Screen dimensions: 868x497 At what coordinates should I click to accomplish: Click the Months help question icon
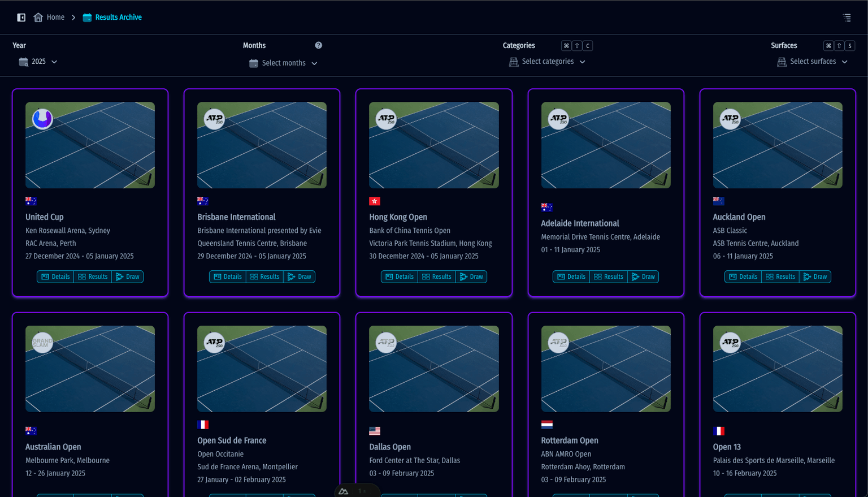[x=319, y=45]
